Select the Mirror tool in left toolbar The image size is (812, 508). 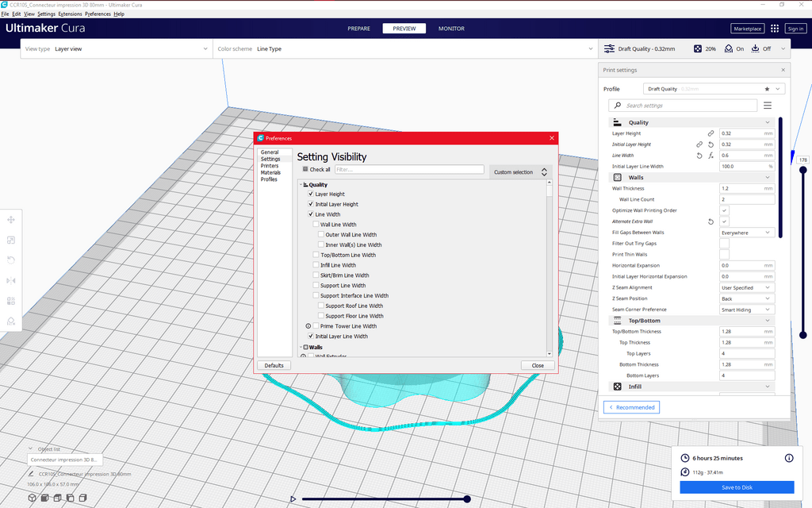tap(11, 280)
